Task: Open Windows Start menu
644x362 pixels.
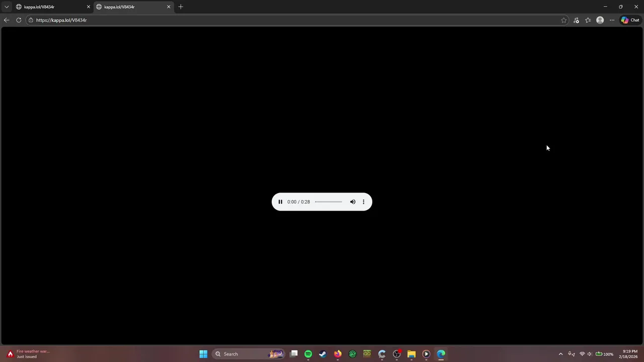Action: coord(203,354)
